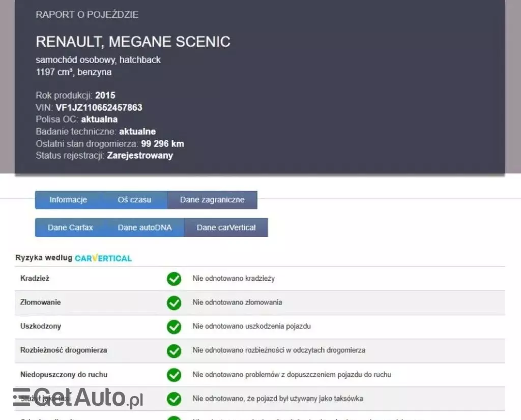Select the Dane zagraniczne tab
The width and height of the screenshot is (521, 420).
tap(212, 200)
